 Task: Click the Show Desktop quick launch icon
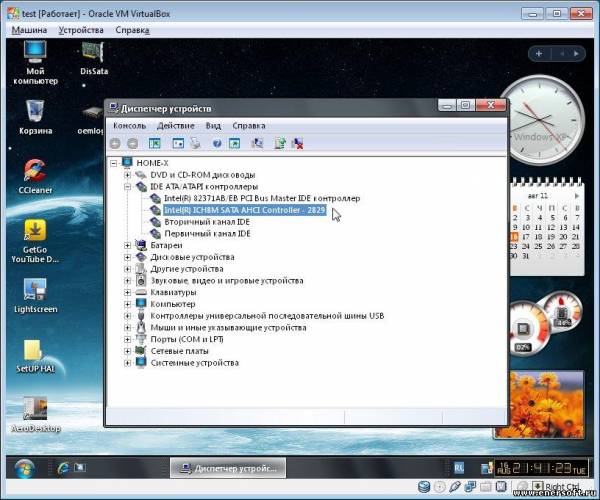[x=80, y=467]
